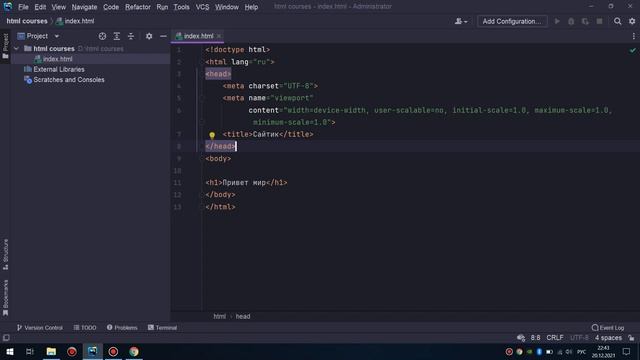Click the Run play icon

tap(557, 21)
